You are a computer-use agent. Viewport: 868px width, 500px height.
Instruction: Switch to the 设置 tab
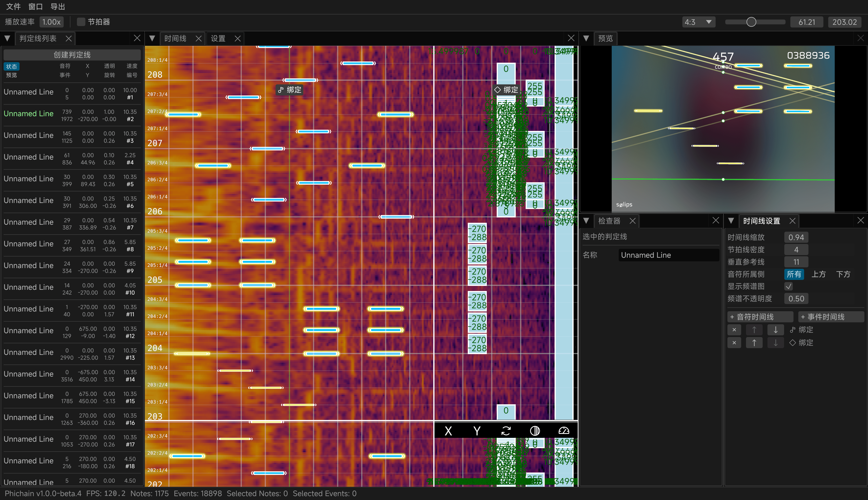point(218,38)
